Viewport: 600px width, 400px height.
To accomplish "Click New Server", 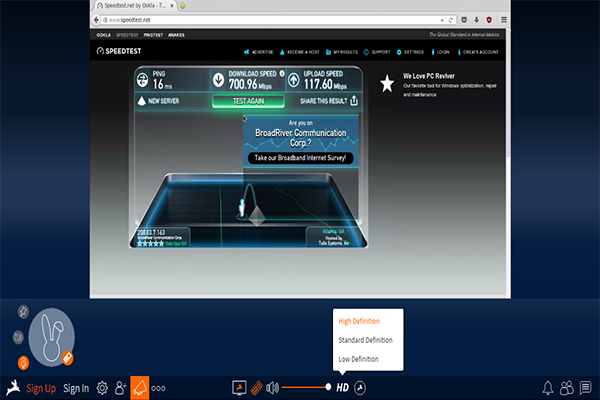I will 158,101.
